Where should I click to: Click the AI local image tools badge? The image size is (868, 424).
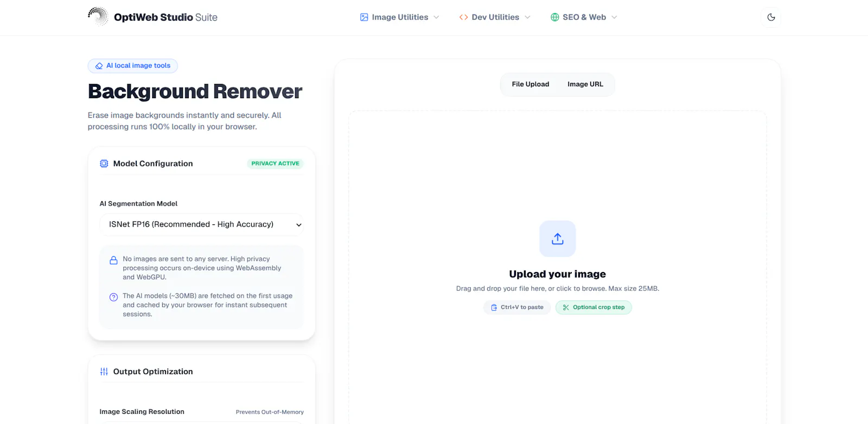(x=133, y=66)
